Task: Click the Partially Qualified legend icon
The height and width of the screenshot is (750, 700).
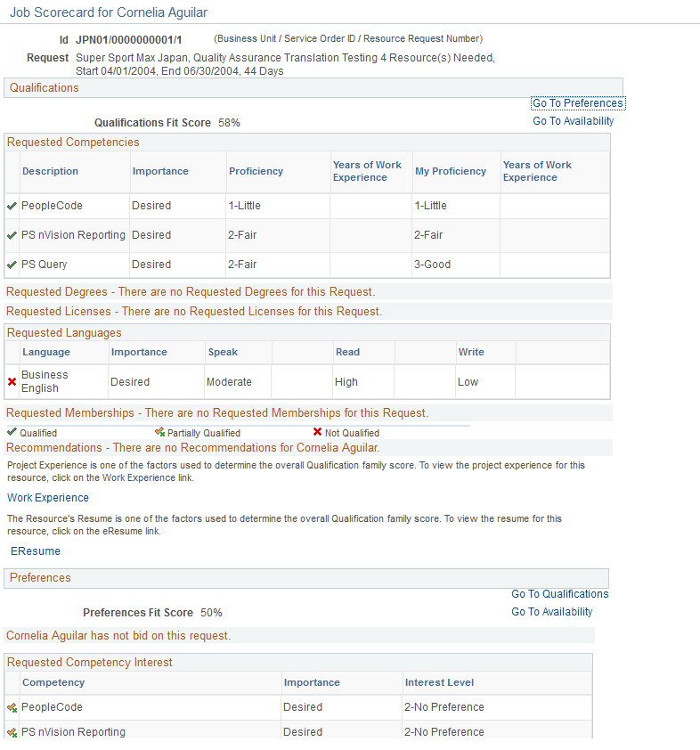Action: (x=159, y=432)
